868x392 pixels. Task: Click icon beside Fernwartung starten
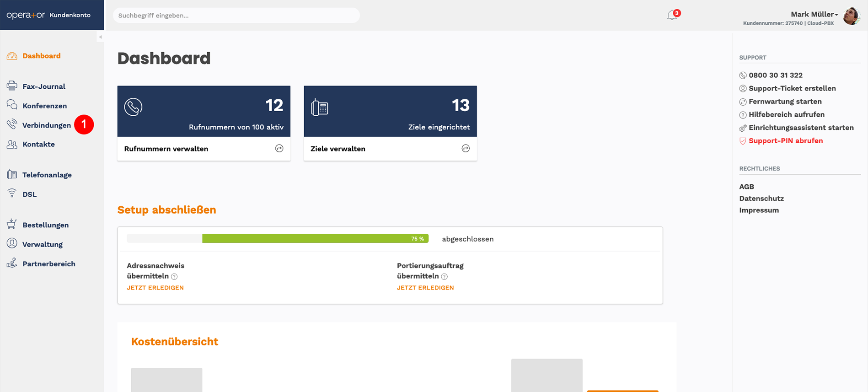pos(743,102)
